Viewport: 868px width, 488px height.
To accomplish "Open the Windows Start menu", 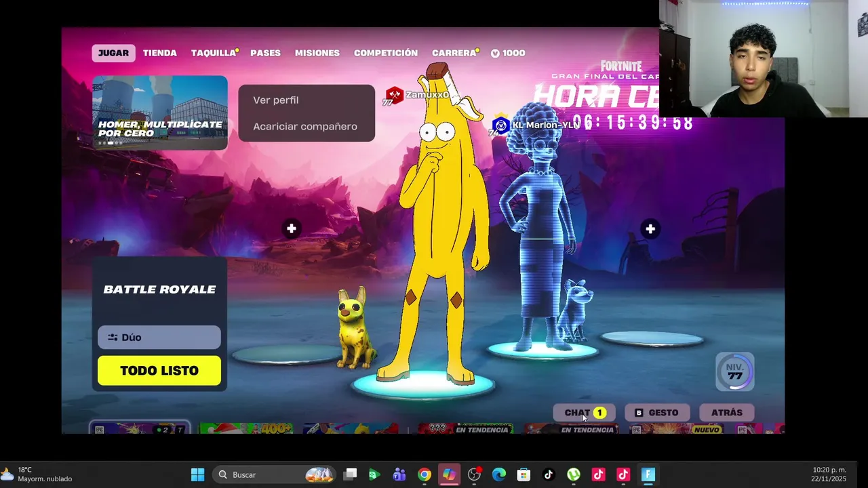I will click(197, 474).
